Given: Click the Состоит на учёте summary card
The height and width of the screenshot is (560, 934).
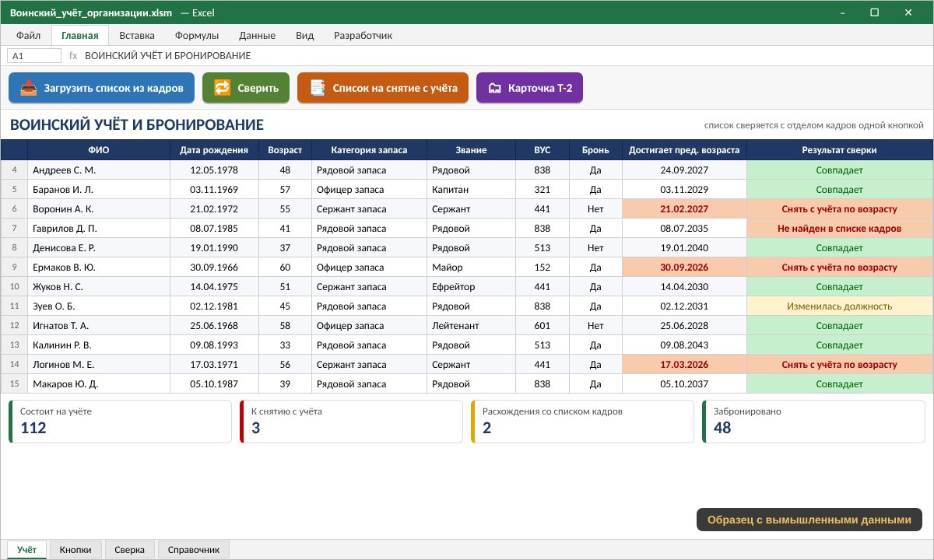Looking at the screenshot, I should pyautogui.click(x=120, y=422).
